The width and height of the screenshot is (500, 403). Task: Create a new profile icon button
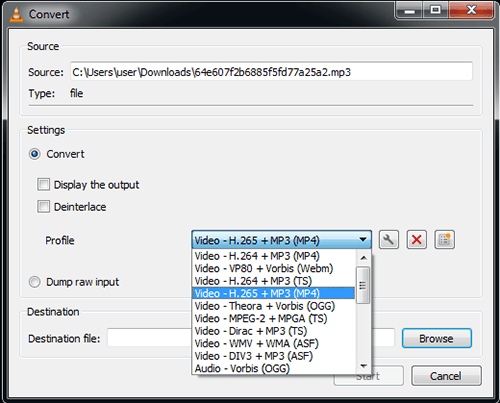click(x=444, y=240)
